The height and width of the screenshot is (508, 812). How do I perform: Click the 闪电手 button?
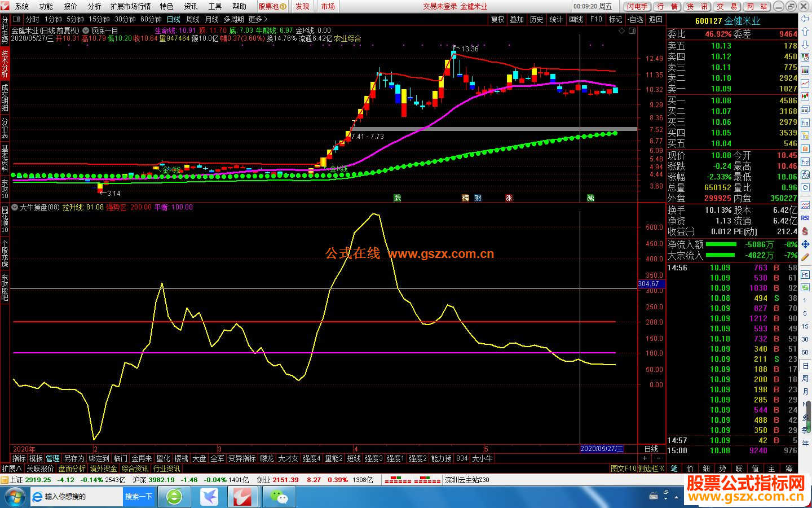[637, 6]
